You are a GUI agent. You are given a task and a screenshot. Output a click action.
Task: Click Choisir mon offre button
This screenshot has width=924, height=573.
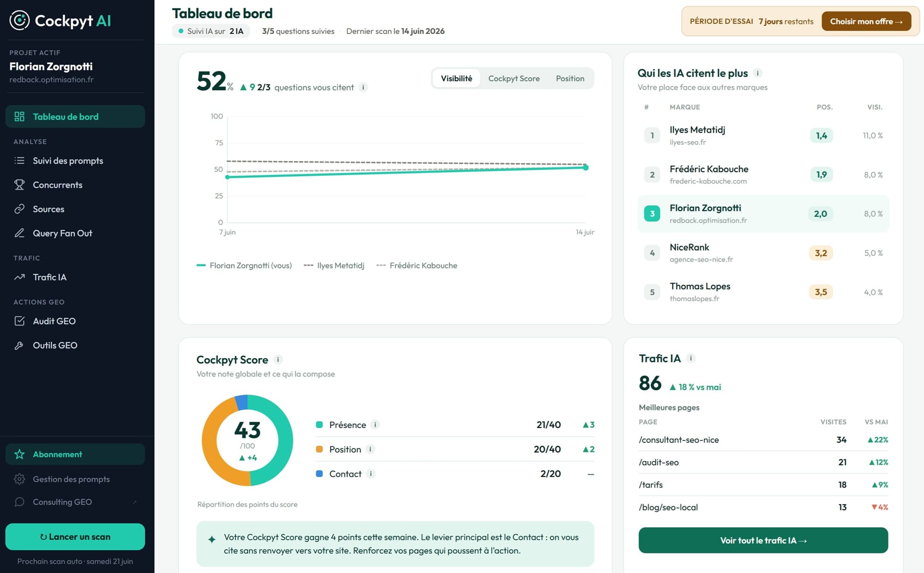point(866,21)
